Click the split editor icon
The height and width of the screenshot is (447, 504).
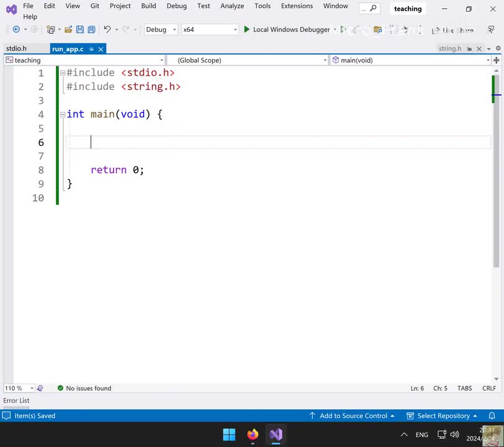pos(497,60)
